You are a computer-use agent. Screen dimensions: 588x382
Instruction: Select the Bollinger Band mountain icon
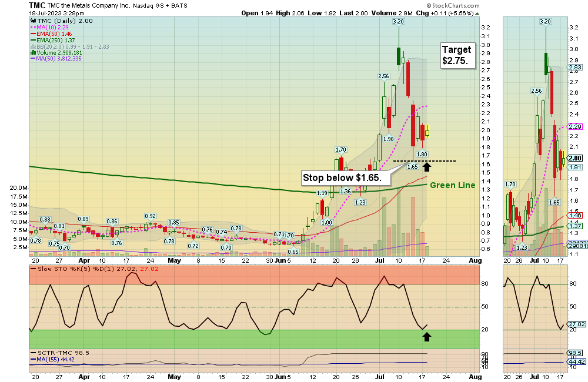pos(33,47)
